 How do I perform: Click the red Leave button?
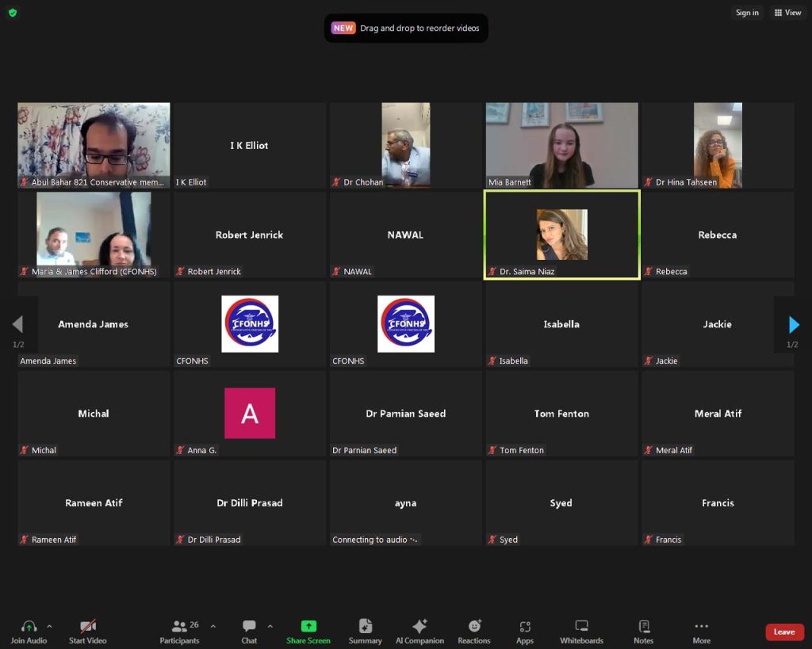click(x=783, y=632)
